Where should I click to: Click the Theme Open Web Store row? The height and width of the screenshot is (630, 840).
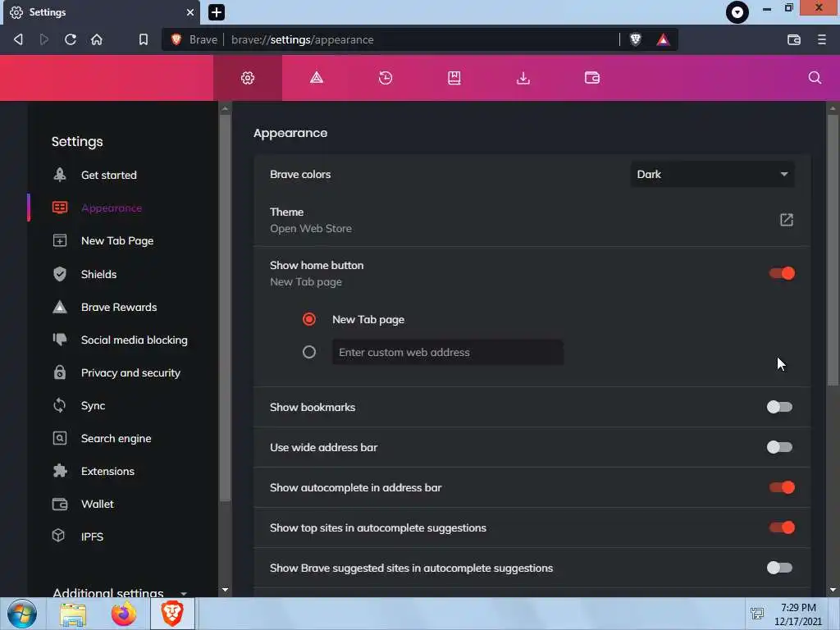pyautogui.click(x=532, y=220)
